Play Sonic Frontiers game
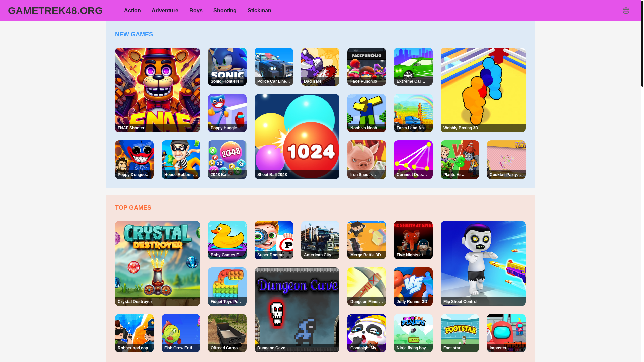This screenshot has height=362, width=644. (227, 67)
